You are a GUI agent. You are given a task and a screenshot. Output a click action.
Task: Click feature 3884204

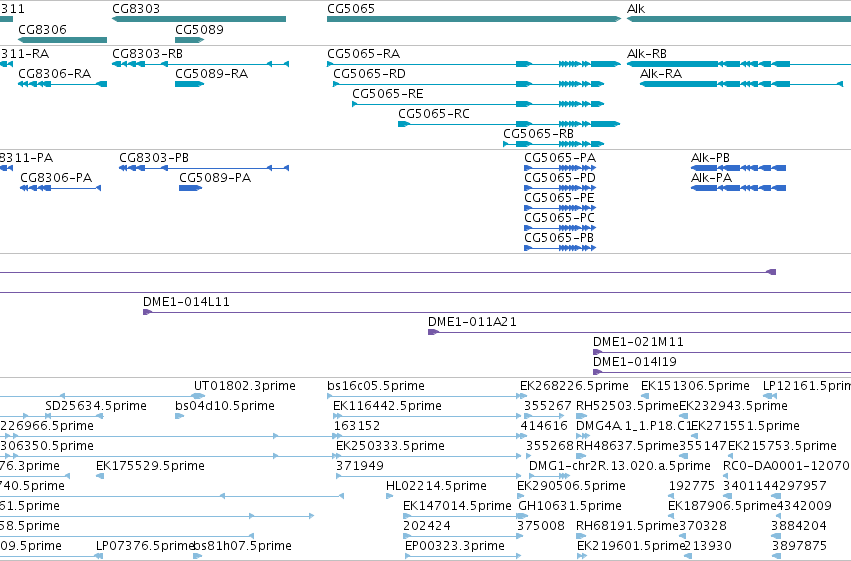[798, 526]
